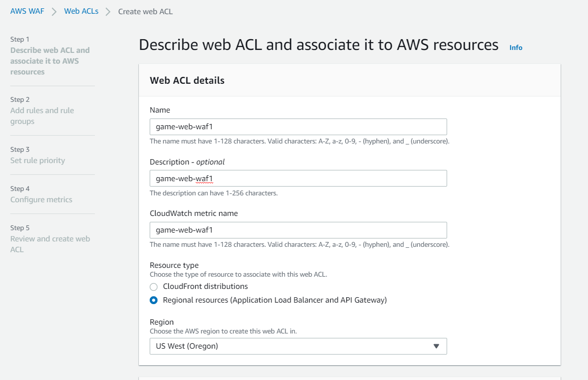
Task: Click into the Description optional field
Action: pos(298,178)
